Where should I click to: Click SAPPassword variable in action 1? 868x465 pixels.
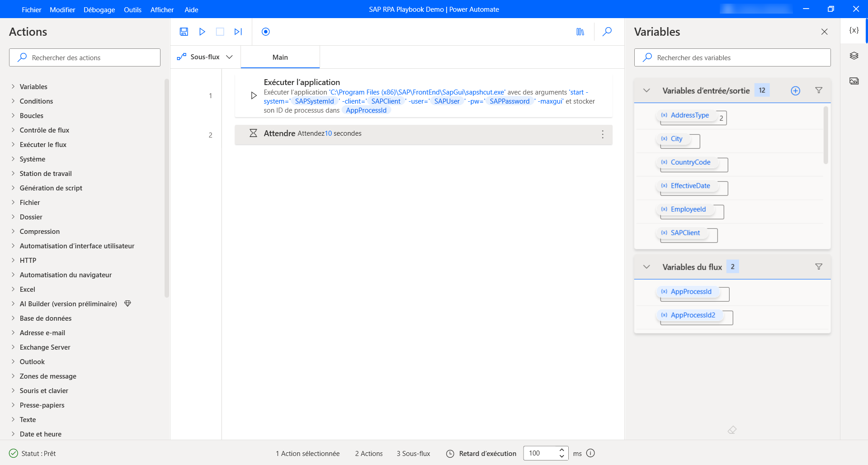(x=509, y=101)
